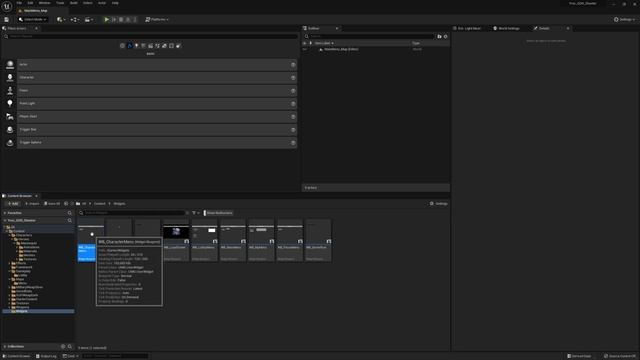Image resolution: width=640 pixels, height=360 pixels.
Task: Open the Tools menu
Action: click(x=60, y=3)
